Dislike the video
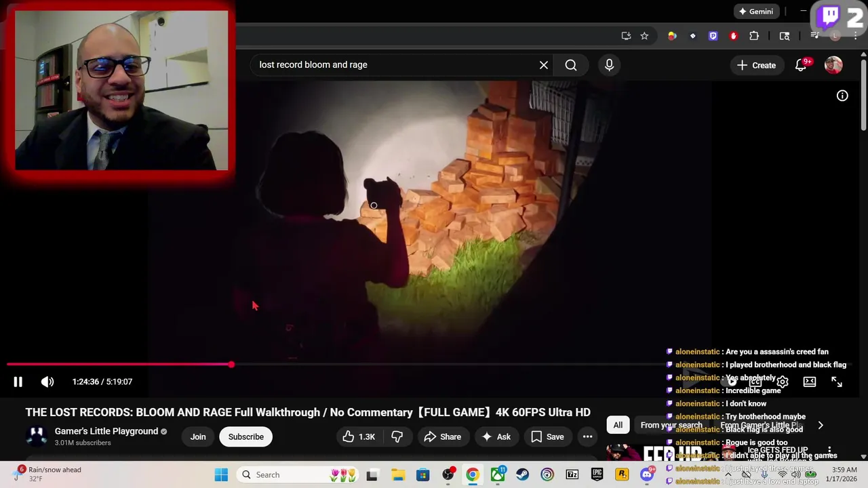This screenshot has width=868, height=488. [397, 436]
